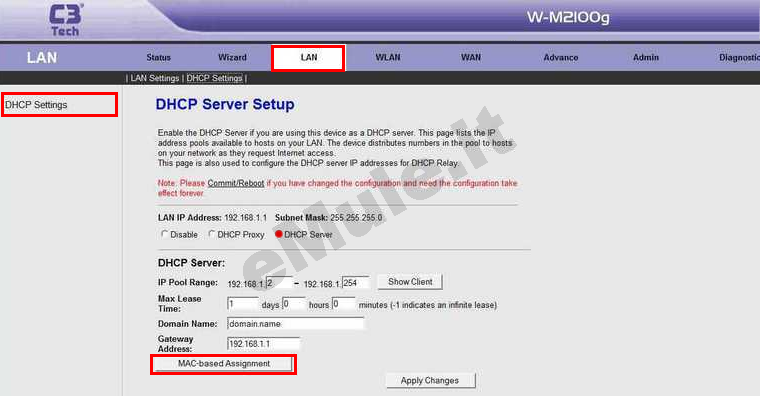The image size is (760, 396).
Task: Click the Subnet Mask value 255.255.255.0
Action: point(356,218)
